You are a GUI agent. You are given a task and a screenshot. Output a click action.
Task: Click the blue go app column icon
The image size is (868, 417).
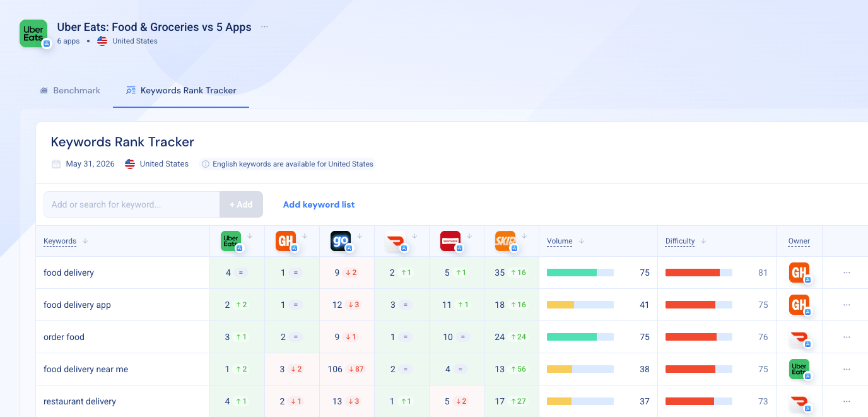coord(341,241)
